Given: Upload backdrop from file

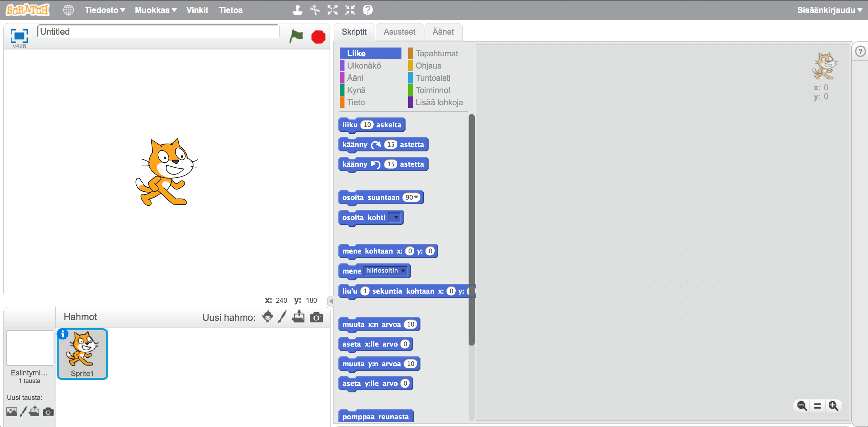Looking at the screenshot, I should [34, 411].
